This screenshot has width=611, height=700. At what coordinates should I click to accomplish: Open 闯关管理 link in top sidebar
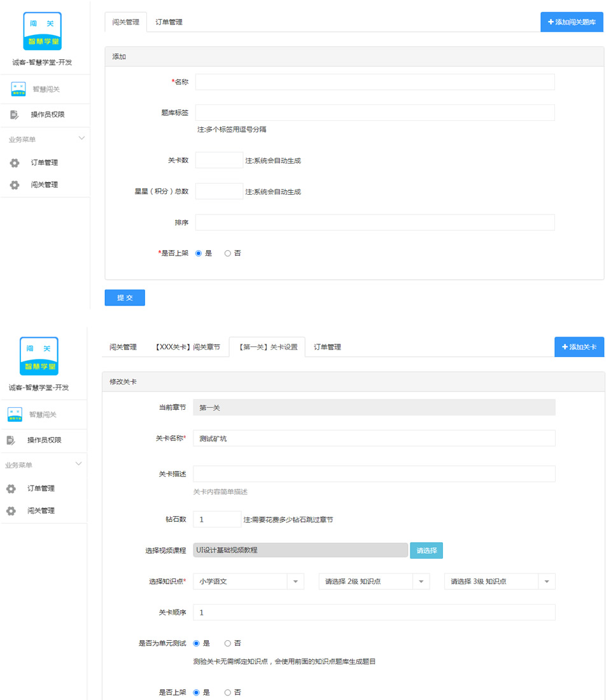tap(44, 185)
